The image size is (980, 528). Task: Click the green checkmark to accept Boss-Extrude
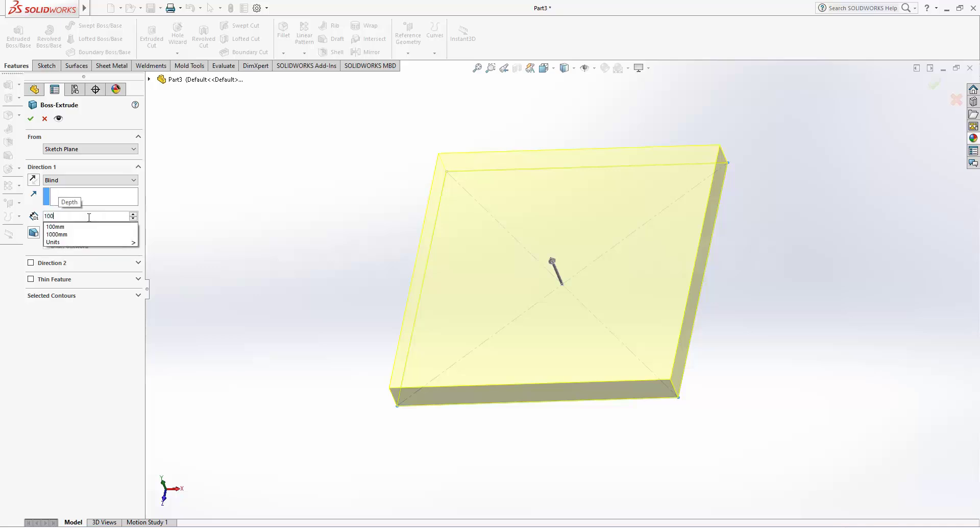(x=31, y=118)
